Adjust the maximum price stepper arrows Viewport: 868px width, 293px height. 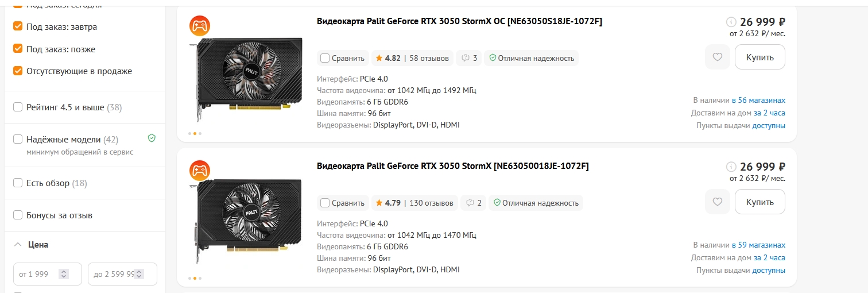138,274
